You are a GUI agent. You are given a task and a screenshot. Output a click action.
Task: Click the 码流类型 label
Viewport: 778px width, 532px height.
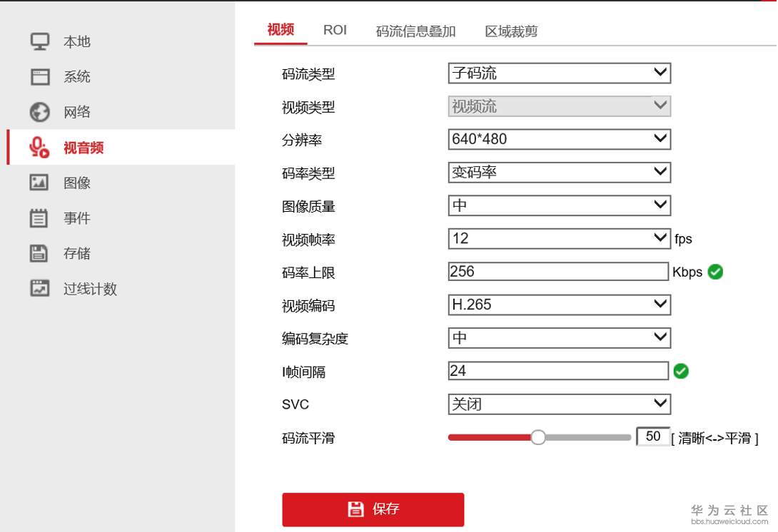[308, 74]
